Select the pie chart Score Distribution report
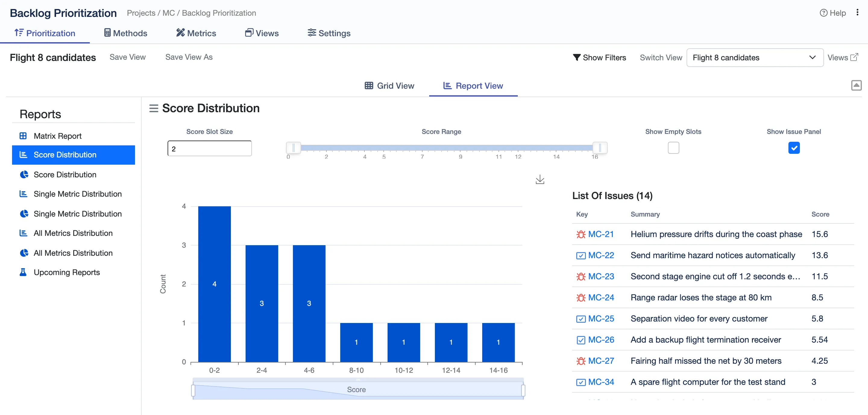Screen dimensions: 868x415 (74, 174)
